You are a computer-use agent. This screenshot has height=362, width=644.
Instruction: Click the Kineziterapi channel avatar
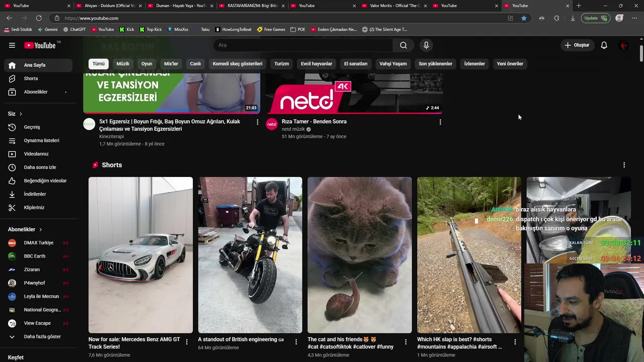[89, 124]
